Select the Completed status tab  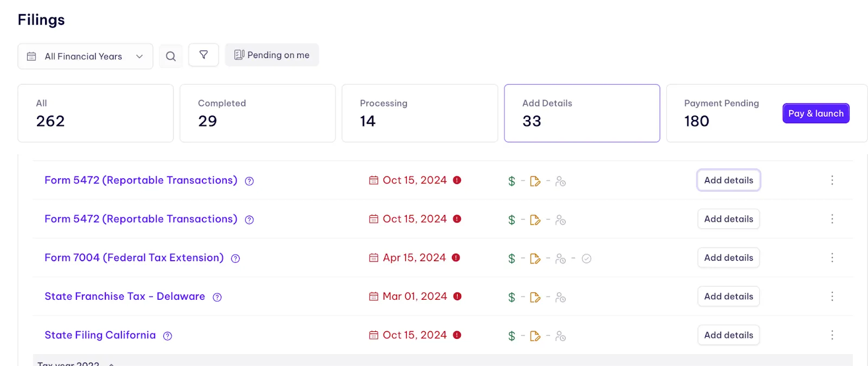pos(257,113)
